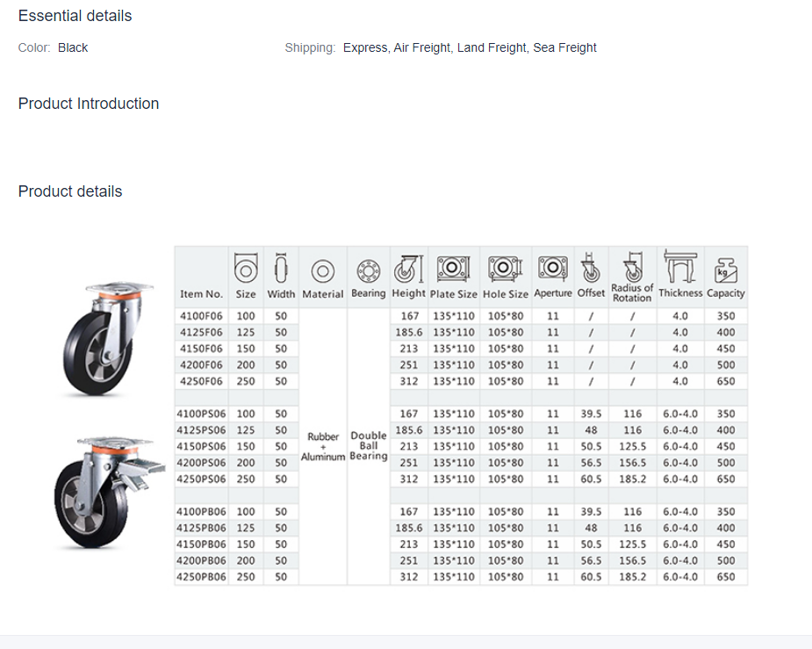Click the shipping methods text
This screenshot has width=812, height=649.
click(470, 47)
